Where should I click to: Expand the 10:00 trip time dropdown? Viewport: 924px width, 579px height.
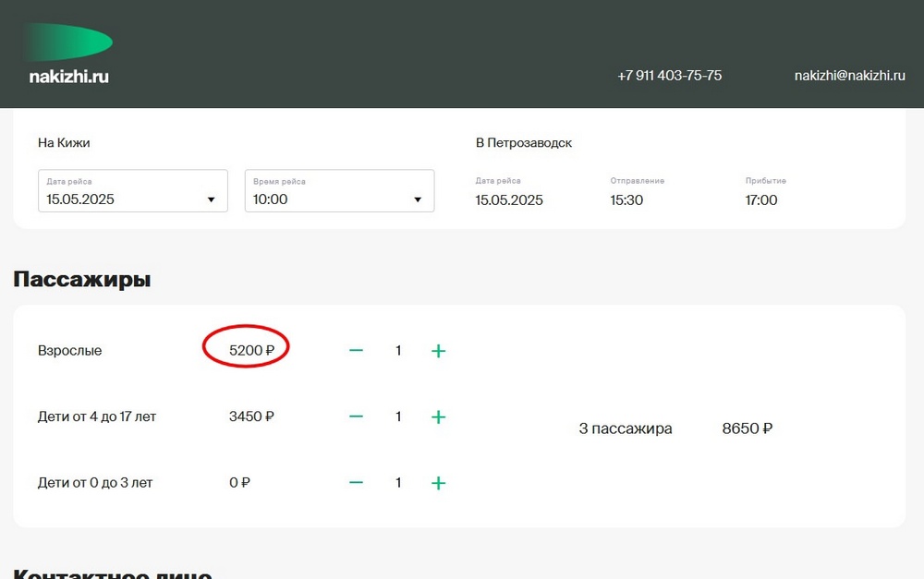click(339, 191)
